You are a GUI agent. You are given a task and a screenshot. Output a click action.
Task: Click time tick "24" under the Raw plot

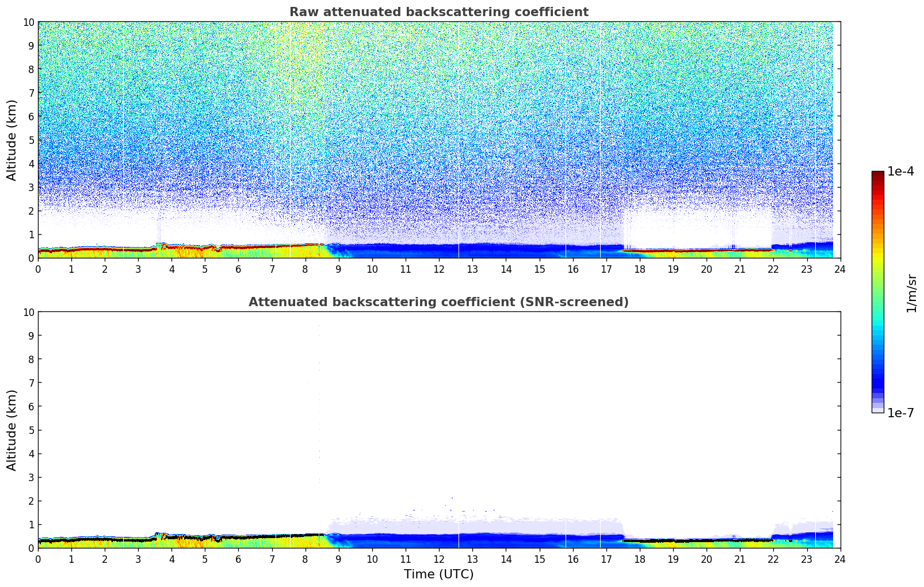[840, 269]
